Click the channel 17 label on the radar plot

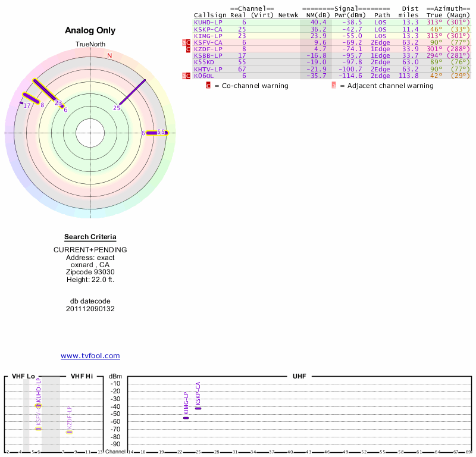[x=27, y=106]
